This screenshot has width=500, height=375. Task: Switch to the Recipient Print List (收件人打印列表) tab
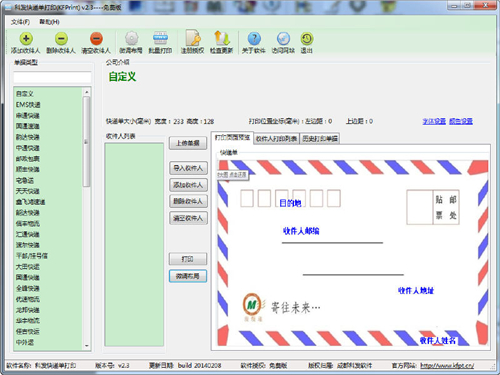pyautogui.click(x=276, y=139)
